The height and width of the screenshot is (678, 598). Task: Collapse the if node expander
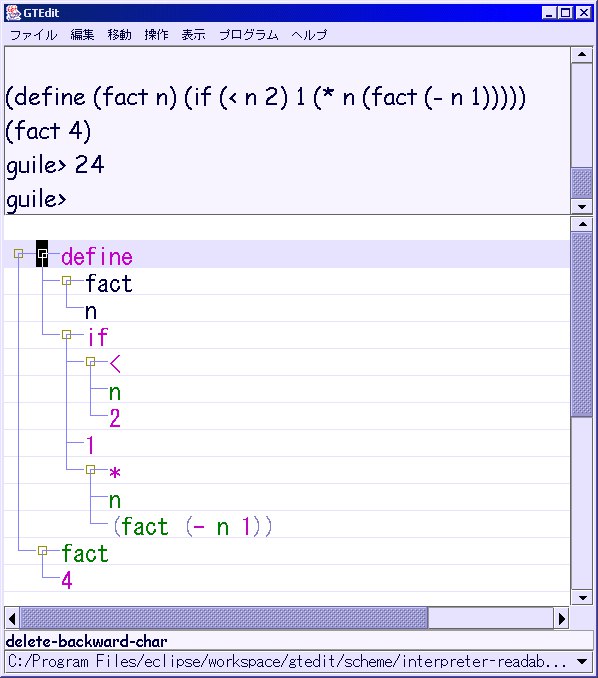pos(66,335)
